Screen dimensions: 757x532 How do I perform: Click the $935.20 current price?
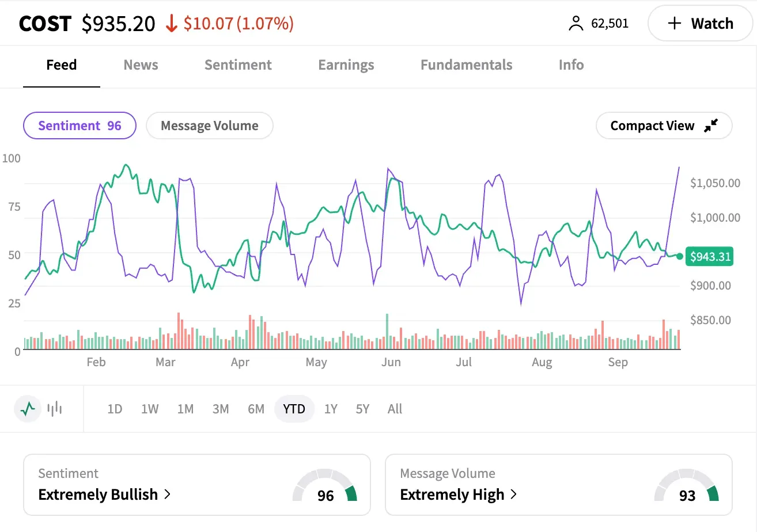[x=119, y=24]
